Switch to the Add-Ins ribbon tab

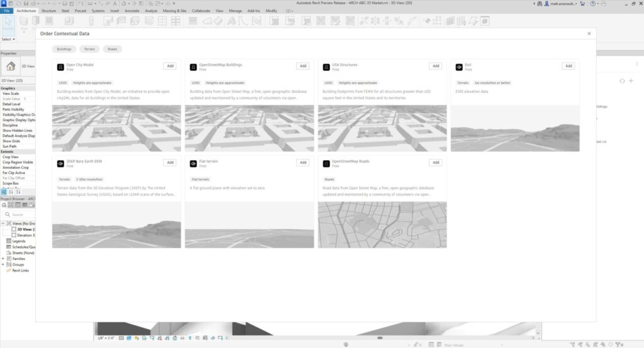[254, 11]
